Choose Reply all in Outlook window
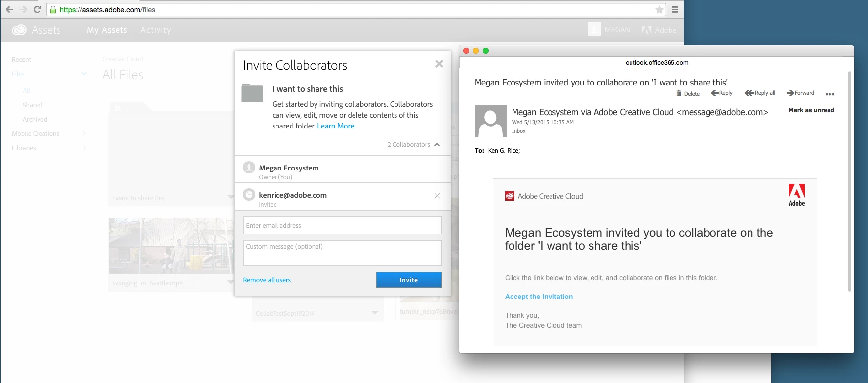This screenshot has width=868, height=383. click(760, 93)
